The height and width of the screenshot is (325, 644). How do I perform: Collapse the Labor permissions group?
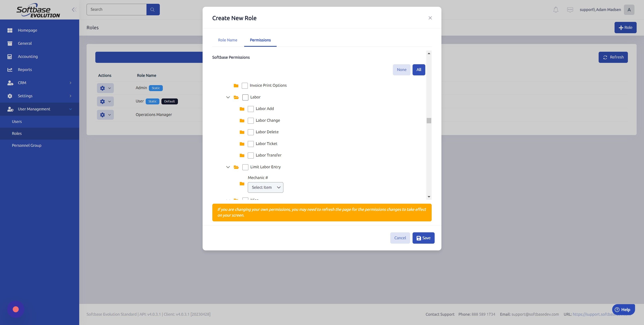[x=228, y=97]
